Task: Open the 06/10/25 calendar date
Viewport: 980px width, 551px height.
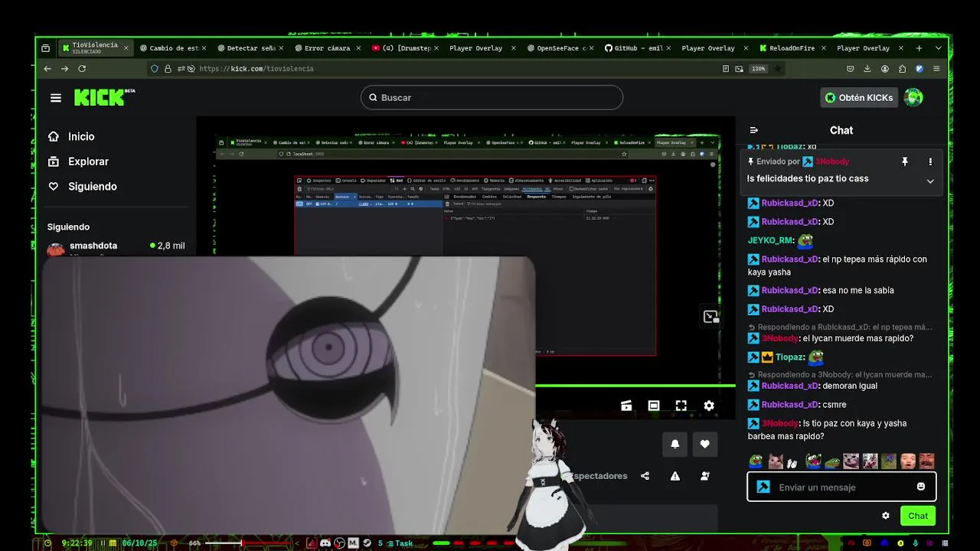Action: [x=139, y=543]
